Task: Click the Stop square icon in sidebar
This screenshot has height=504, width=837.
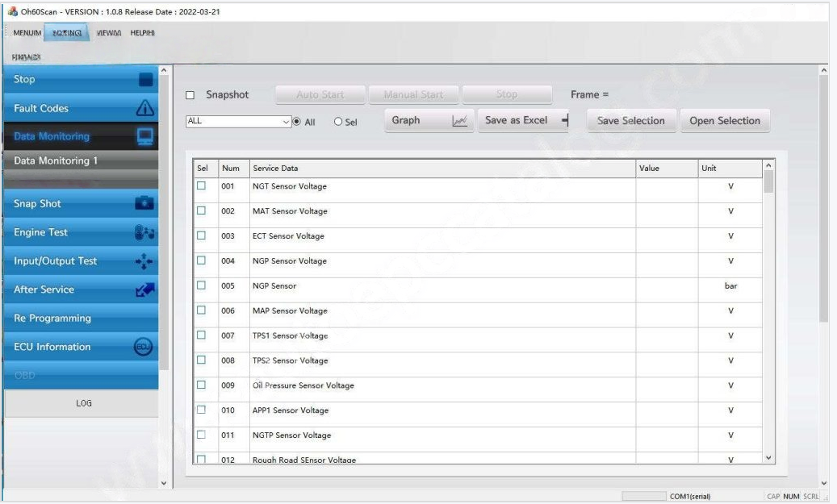Action: (145, 80)
